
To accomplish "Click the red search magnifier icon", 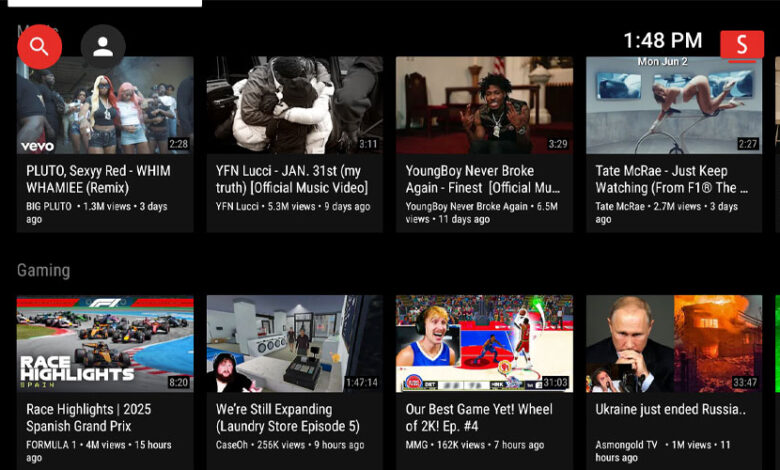I will coord(39,46).
